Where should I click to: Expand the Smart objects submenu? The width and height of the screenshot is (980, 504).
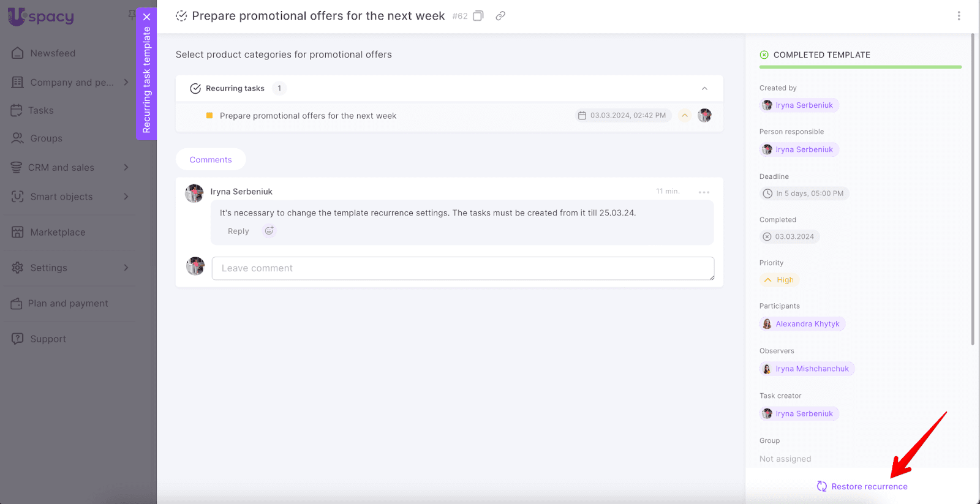(126, 197)
